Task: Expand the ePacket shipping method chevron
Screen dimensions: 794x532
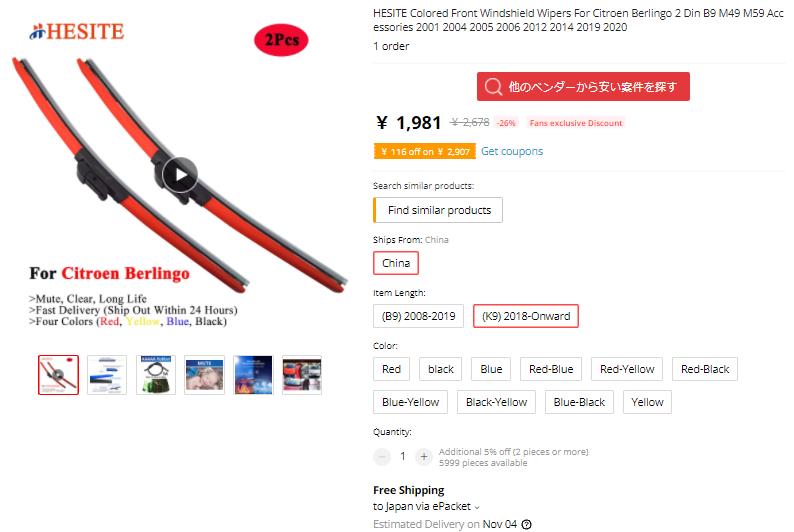Action: pyautogui.click(x=477, y=507)
